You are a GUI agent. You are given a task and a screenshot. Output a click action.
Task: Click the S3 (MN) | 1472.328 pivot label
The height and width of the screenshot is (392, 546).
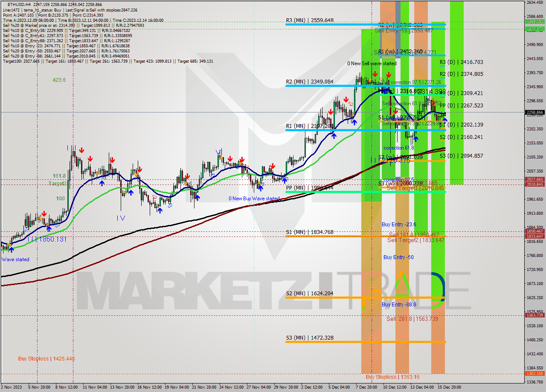pyautogui.click(x=310, y=337)
